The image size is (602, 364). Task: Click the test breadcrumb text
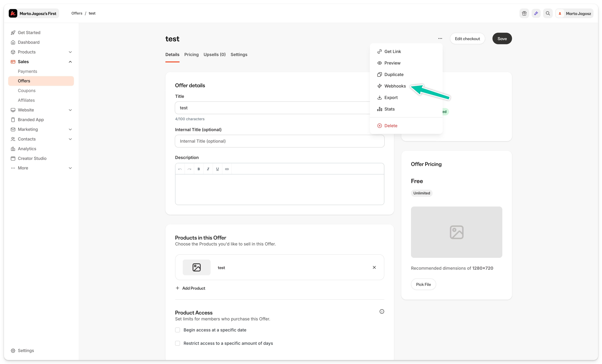point(92,13)
